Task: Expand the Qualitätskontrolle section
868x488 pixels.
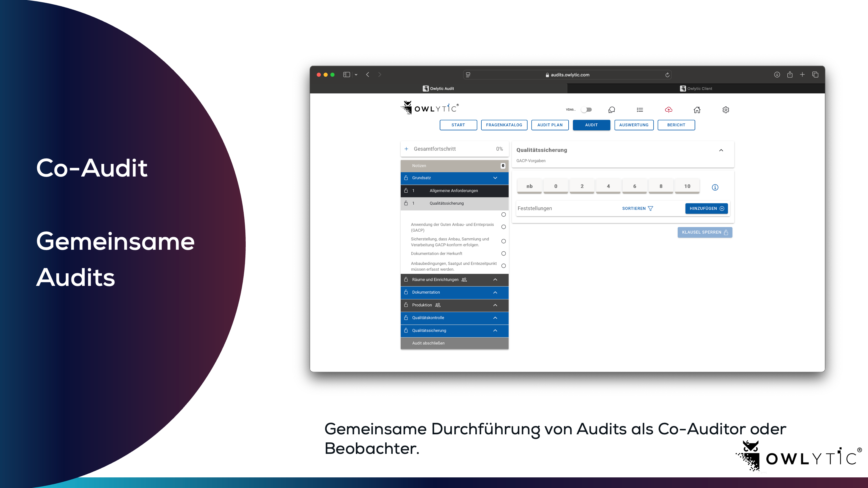Action: tap(495, 318)
